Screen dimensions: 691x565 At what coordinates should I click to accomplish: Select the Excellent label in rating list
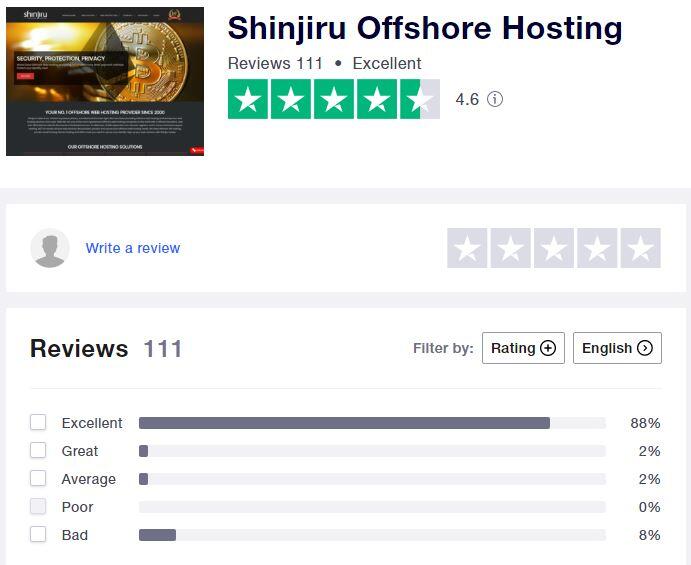(x=92, y=423)
